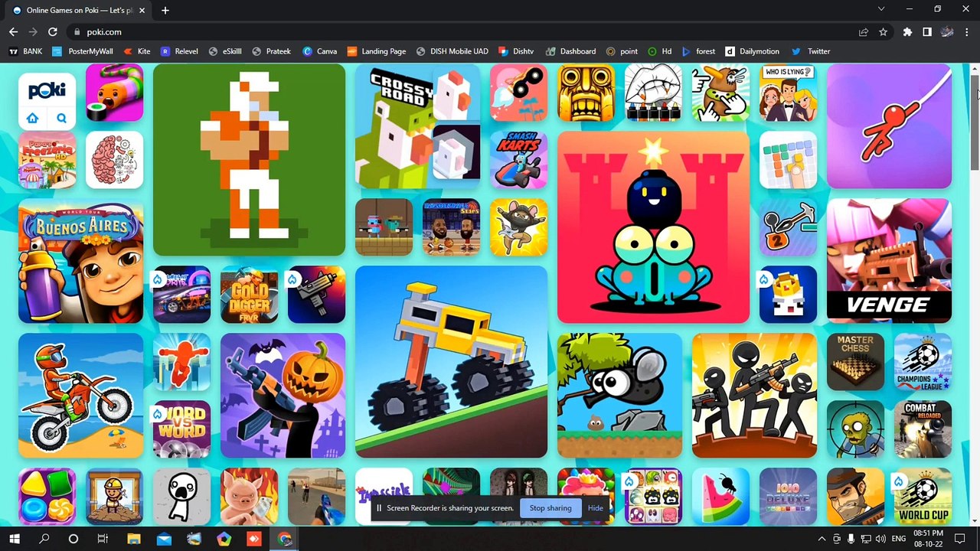Viewport: 980px width, 551px height.
Task: Open the taskbar clock and calendar
Action: coord(927,539)
